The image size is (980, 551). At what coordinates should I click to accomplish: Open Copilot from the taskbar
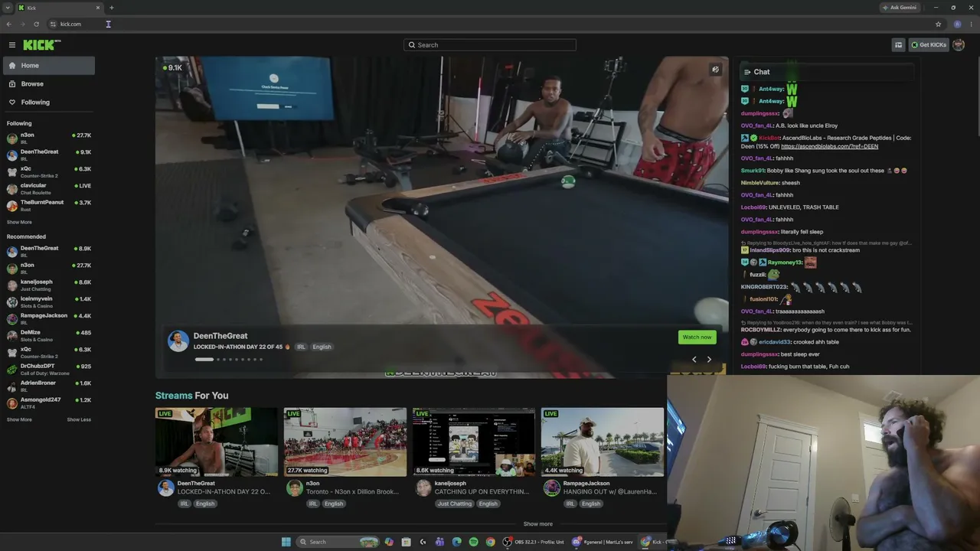389,542
